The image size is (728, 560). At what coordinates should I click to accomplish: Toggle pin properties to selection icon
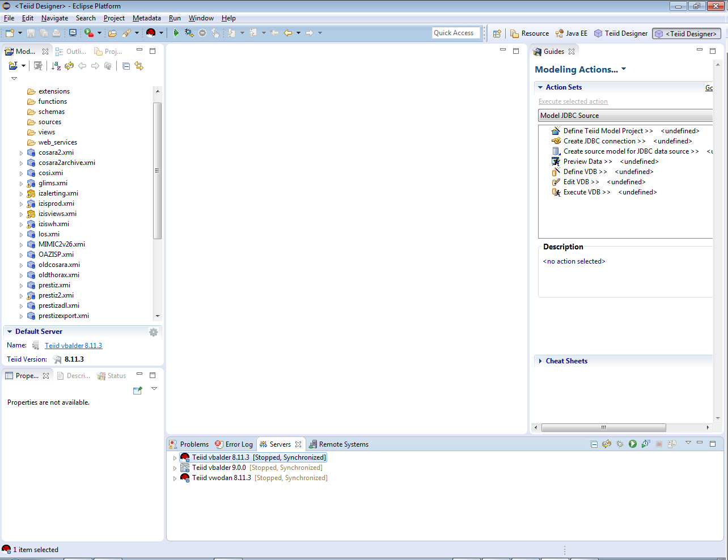pos(137,391)
